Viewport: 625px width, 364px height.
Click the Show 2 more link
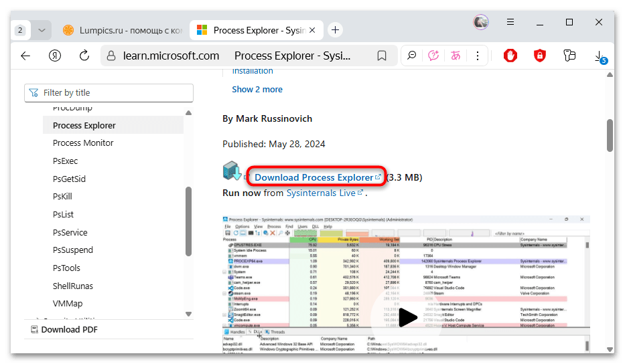click(x=257, y=90)
